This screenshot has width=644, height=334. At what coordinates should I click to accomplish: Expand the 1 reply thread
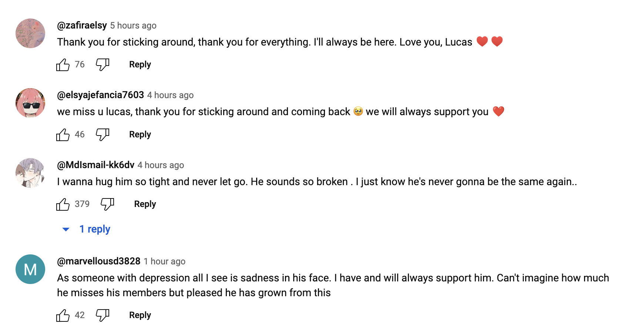coord(95,229)
